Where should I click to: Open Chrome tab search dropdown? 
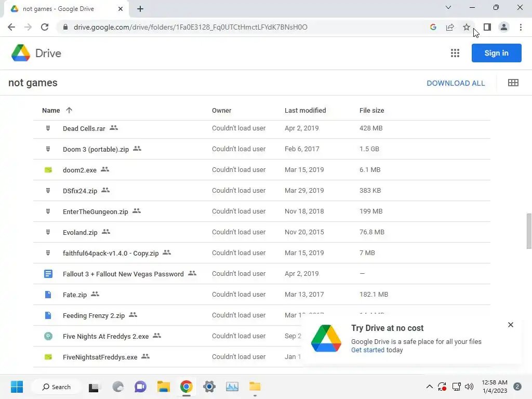(448, 7)
